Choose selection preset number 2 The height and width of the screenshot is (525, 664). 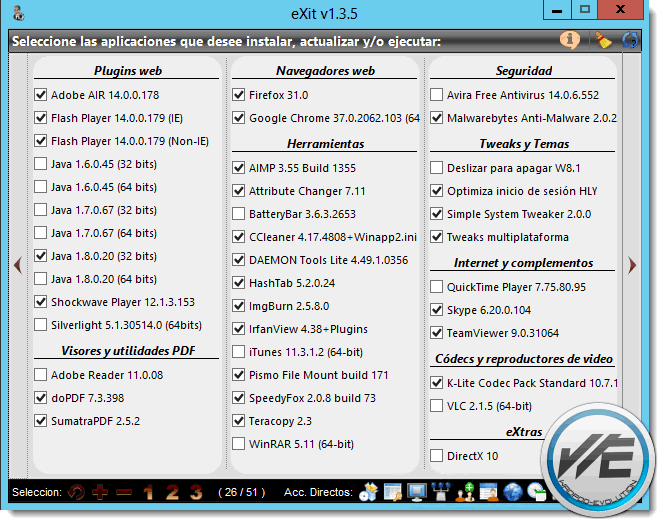click(x=172, y=492)
